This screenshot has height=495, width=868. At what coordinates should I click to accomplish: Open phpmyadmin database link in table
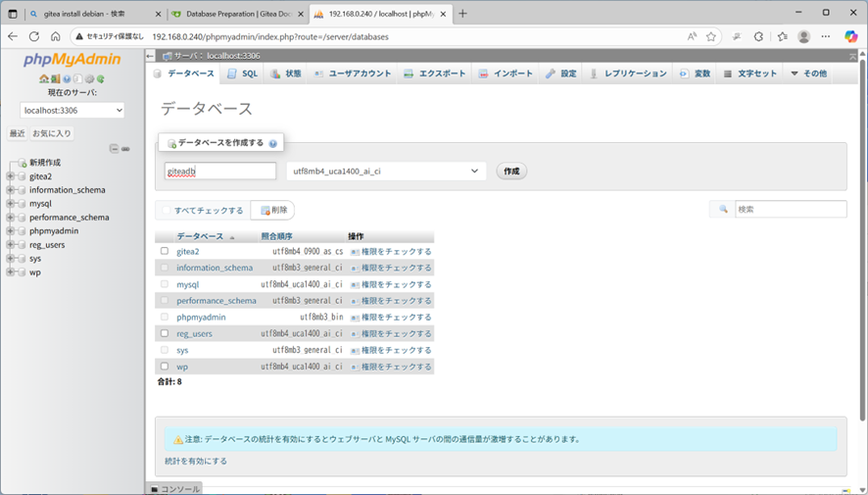pos(201,318)
